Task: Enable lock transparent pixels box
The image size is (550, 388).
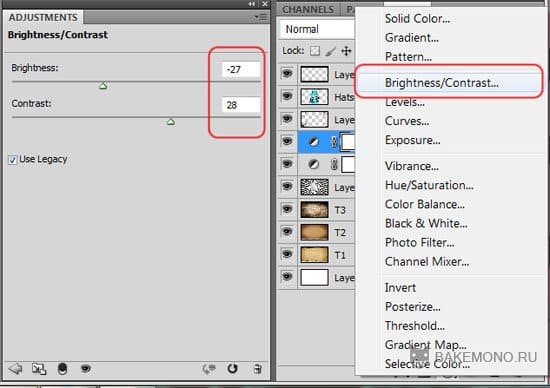Action: tap(315, 51)
